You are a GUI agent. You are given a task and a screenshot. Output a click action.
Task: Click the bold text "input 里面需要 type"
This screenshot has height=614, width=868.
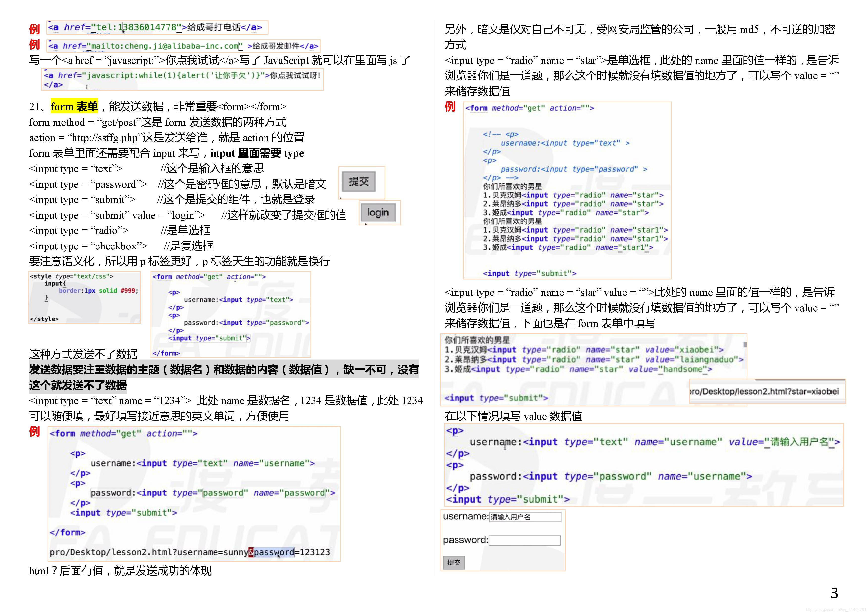click(x=257, y=153)
